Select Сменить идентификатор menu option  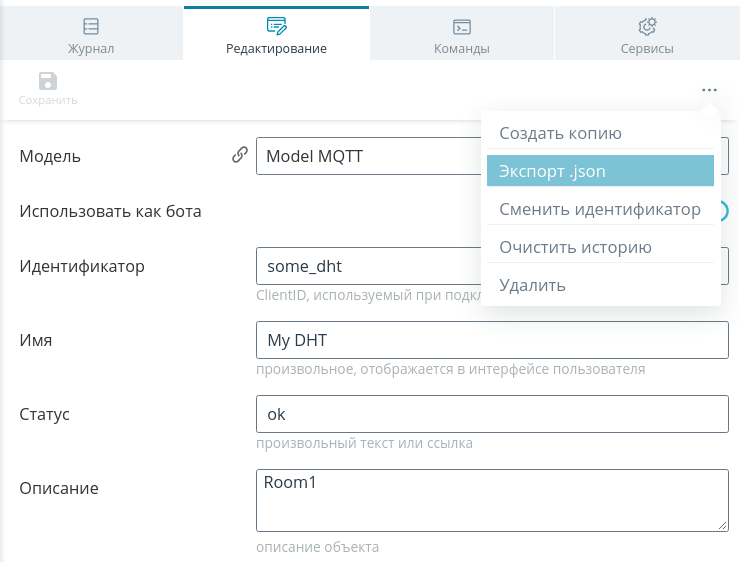[x=600, y=209]
